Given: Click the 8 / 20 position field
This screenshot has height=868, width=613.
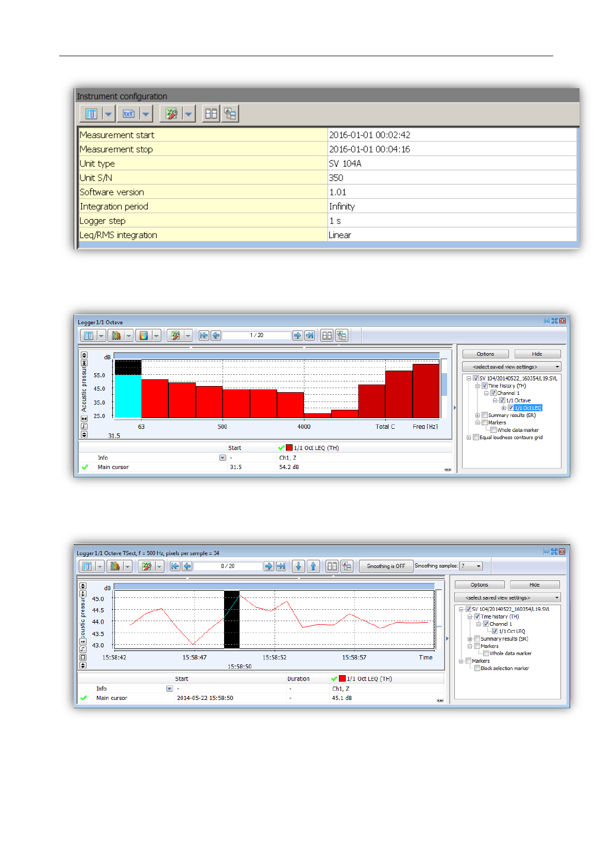Looking at the screenshot, I should tap(228, 566).
